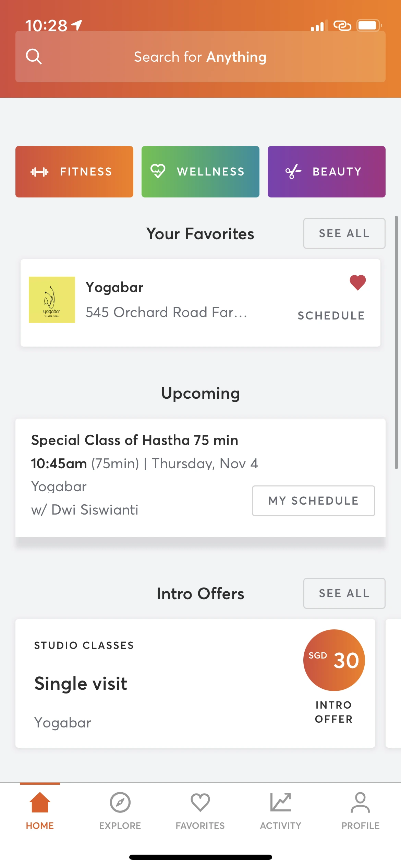
Task: Open the Fitness category via dumbbell icon
Action: (39, 172)
